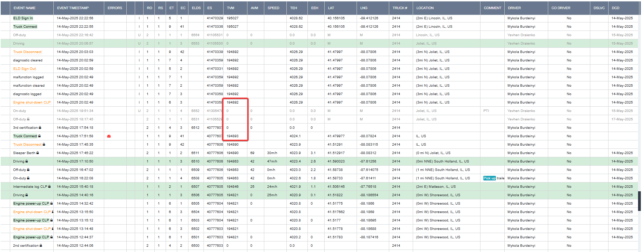Click lock icon next to Intermediate log CLP
This screenshot has height=252, width=644.
pyautogui.click(x=49, y=187)
